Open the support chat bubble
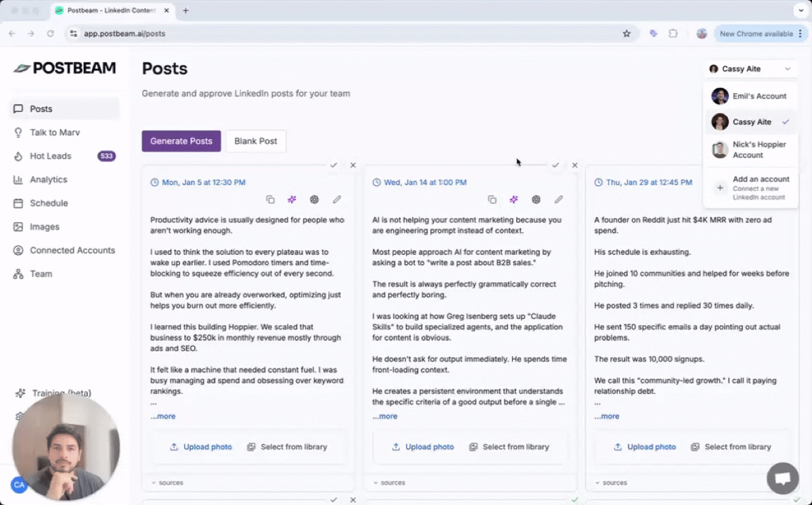 click(x=783, y=479)
